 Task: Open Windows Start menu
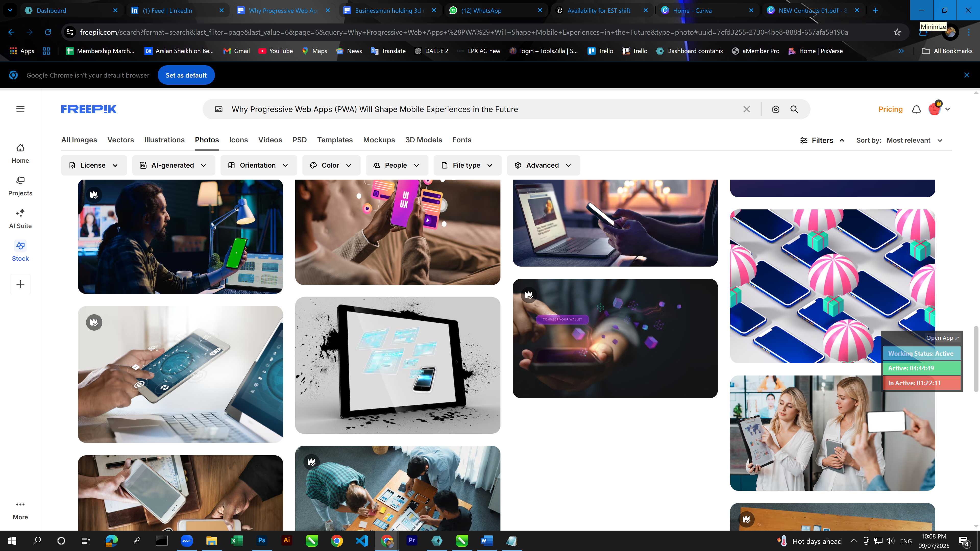click(12, 540)
